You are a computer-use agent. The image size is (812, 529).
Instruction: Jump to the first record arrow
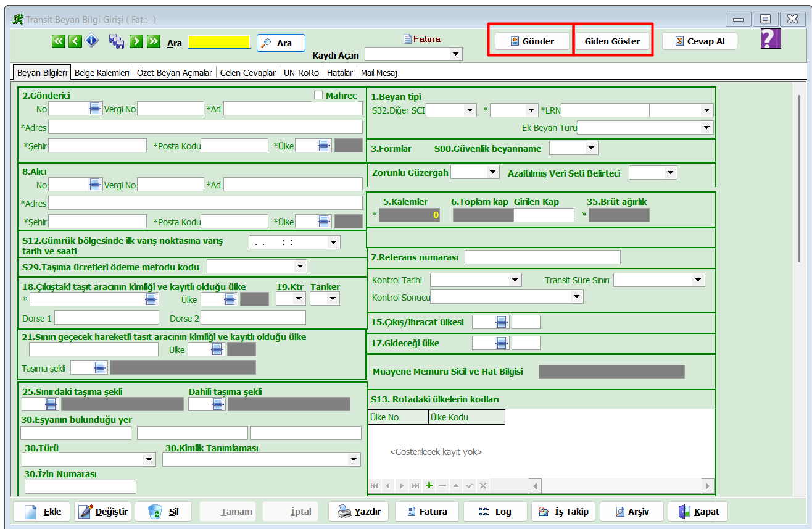(x=58, y=41)
